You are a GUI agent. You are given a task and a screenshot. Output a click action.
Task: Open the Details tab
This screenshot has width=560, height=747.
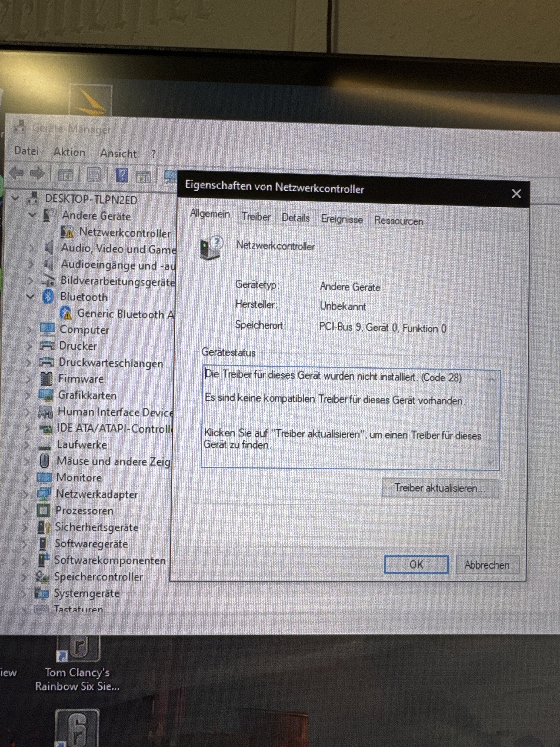[295, 218]
